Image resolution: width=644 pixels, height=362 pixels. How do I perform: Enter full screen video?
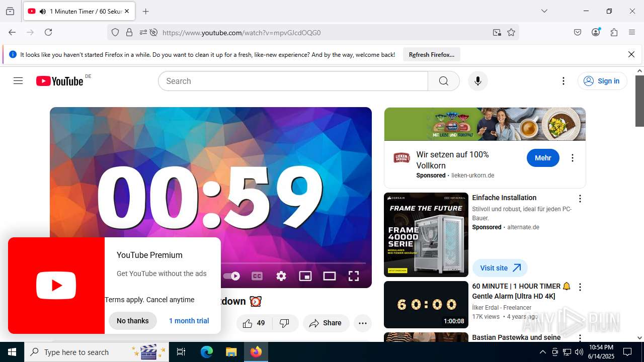click(354, 276)
